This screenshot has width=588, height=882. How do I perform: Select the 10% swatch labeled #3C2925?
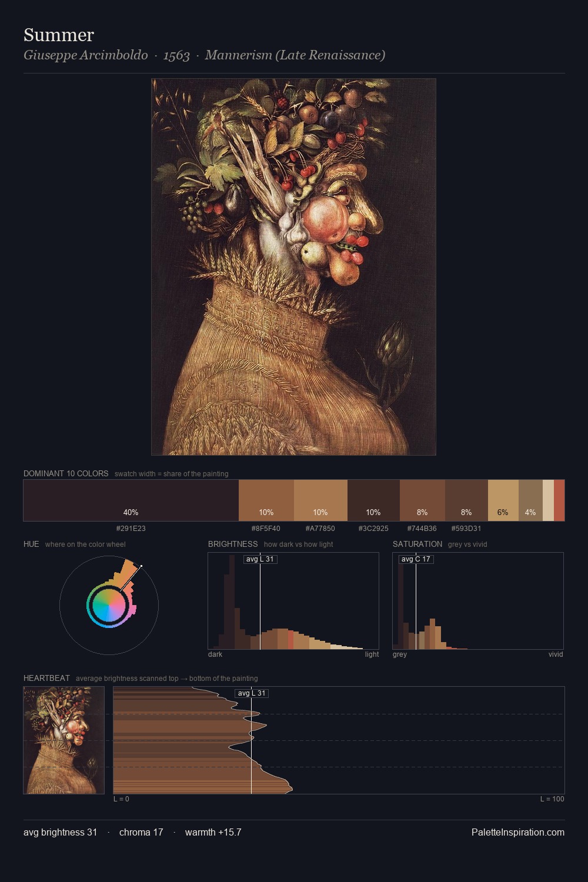point(373,500)
